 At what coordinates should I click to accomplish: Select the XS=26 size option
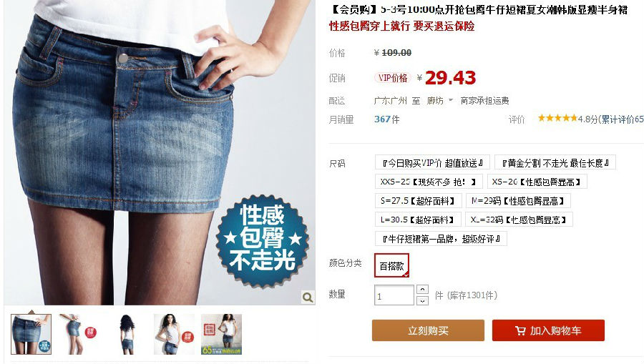[x=537, y=182]
